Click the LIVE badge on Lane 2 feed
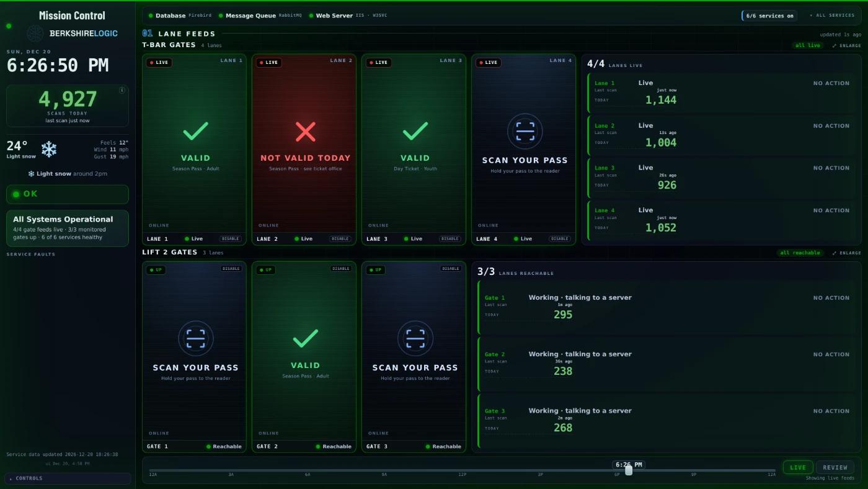 click(x=268, y=63)
